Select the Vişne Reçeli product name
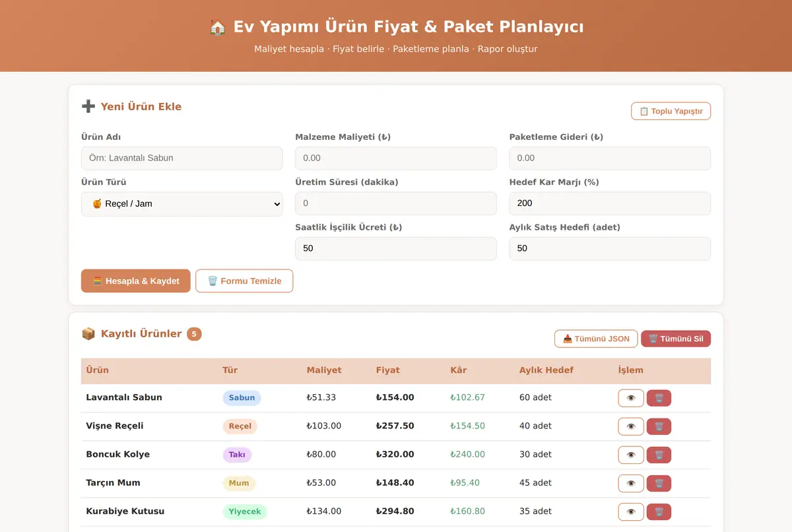 (115, 426)
